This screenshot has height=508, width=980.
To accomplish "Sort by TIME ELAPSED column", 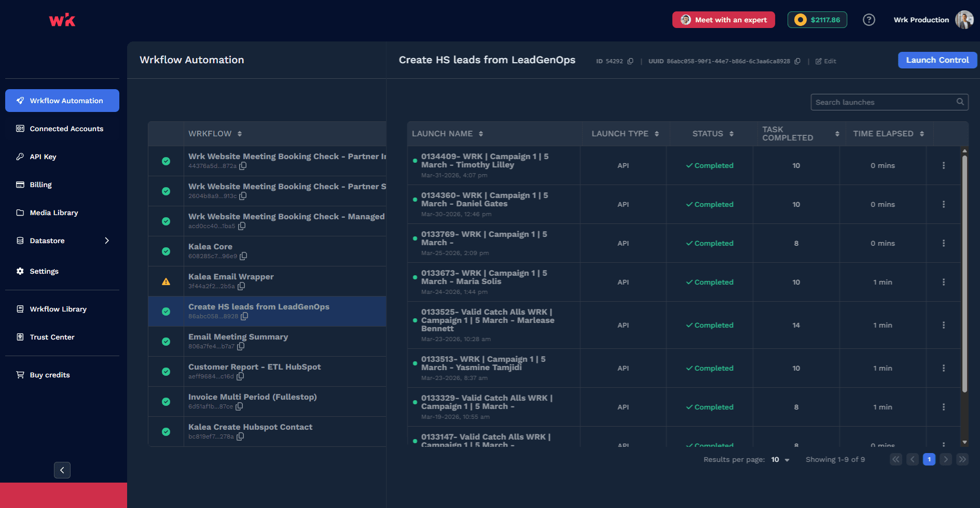I will point(922,134).
